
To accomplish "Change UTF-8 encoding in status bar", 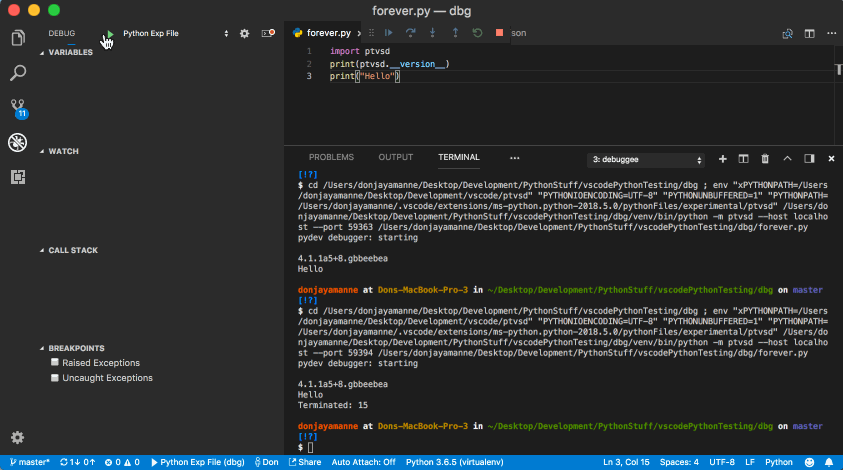I will click(721, 462).
